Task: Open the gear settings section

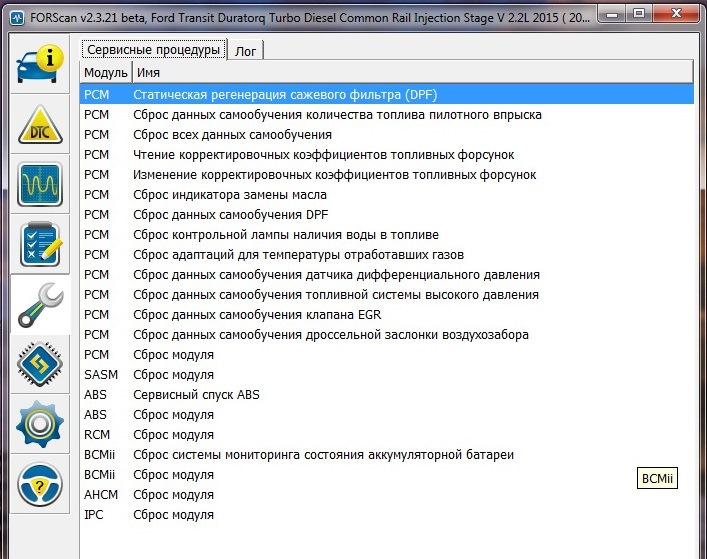Action: 40,424
